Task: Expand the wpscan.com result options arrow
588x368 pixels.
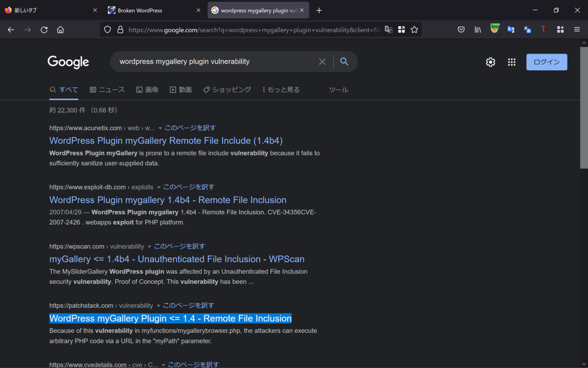Action: [149, 247]
